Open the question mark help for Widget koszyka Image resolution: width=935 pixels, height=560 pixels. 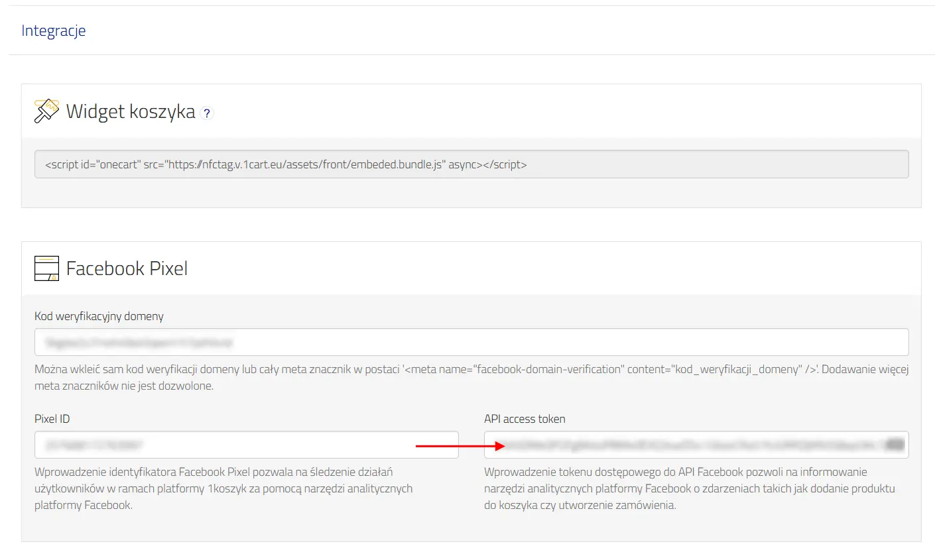pos(207,113)
